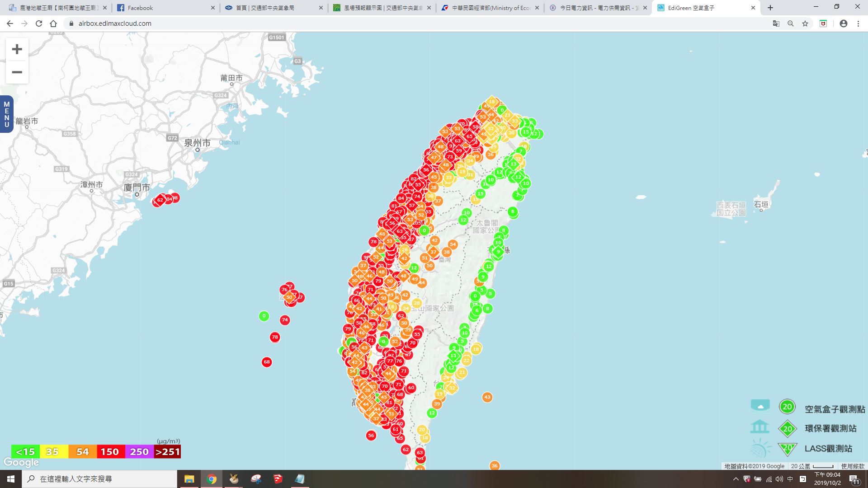This screenshot has height=488, width=868.
Task: Click the airbox.edimaxcloud.com address bar
Action: (x=416, y=23)
